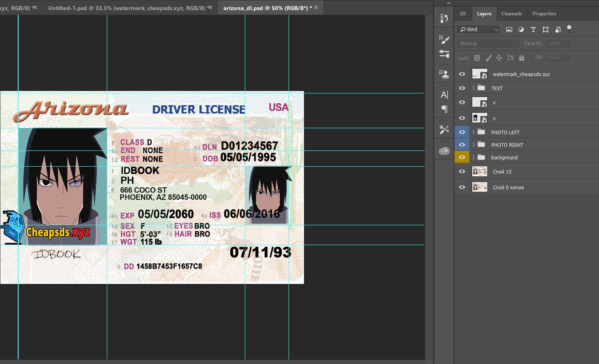Image resolution: width=599 pixels, height=364 pixels.
Task: Turn layer filtering on or off switch
Action: pos(569,29)
